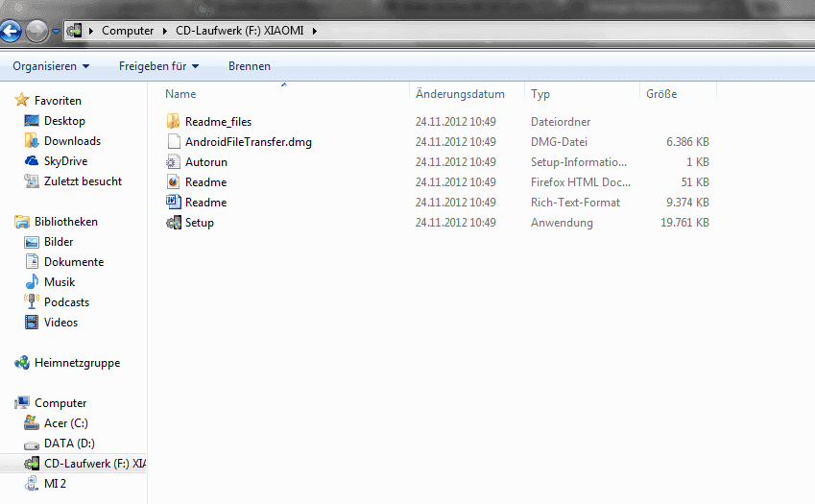Open the Musik library
The width and height of the screenshot is (815, 504).
click(x=60, y=282)
